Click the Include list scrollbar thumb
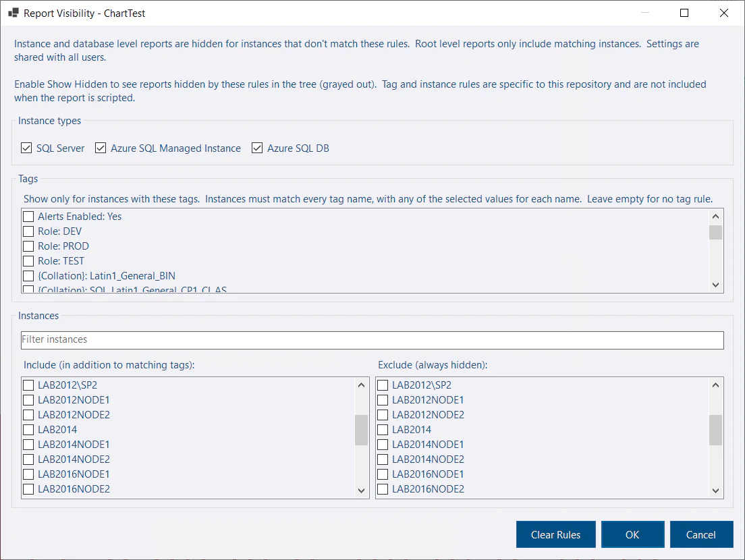745x560 pixels. pos(362,430)
